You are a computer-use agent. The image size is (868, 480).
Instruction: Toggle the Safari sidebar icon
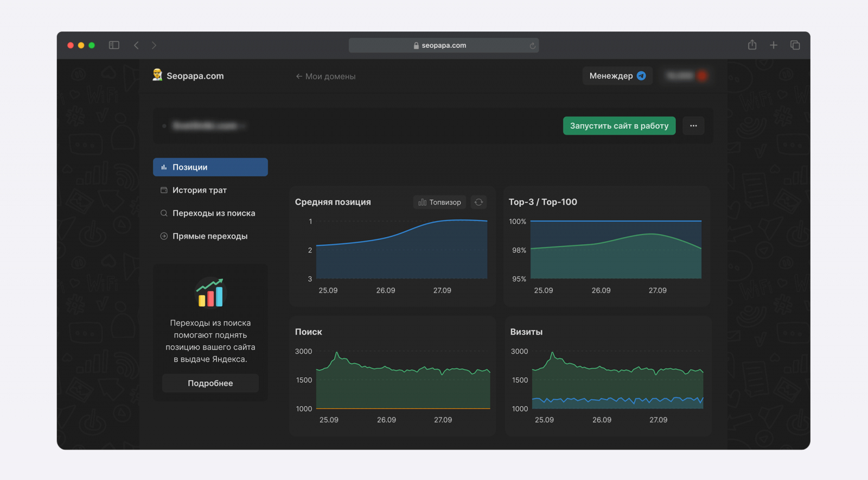[x=114, y=45]
